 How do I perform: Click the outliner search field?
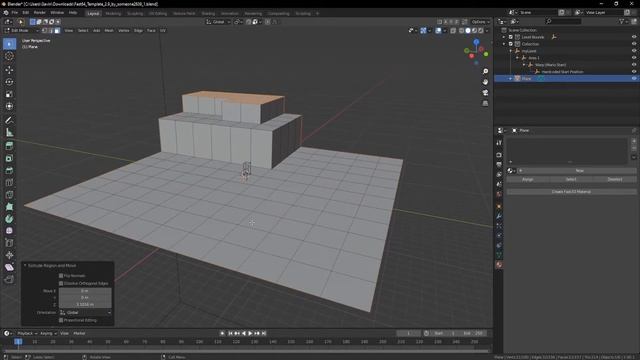pyautogui.click(x=563, y=22)
